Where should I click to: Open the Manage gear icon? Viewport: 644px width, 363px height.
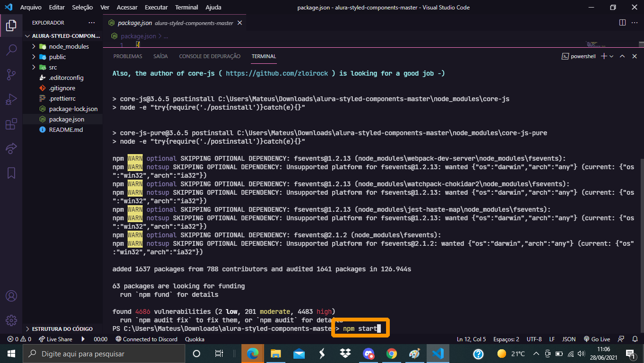click(x=11, y=320)
